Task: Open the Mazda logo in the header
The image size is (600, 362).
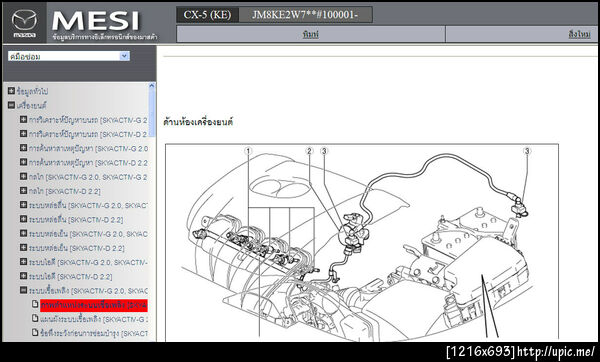Action: click(24, 23)
